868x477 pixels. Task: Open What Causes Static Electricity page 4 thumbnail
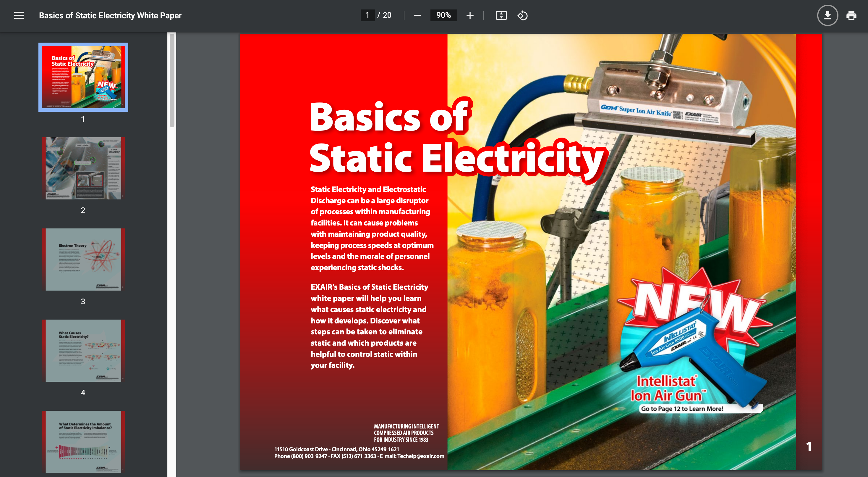(83, 350)
